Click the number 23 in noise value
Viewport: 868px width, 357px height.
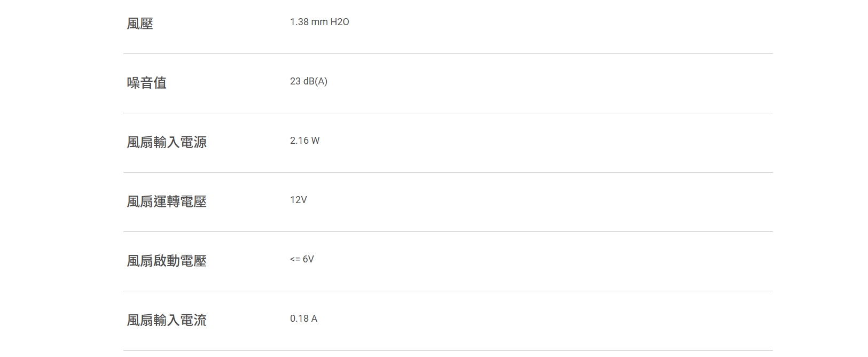point(295,81)
